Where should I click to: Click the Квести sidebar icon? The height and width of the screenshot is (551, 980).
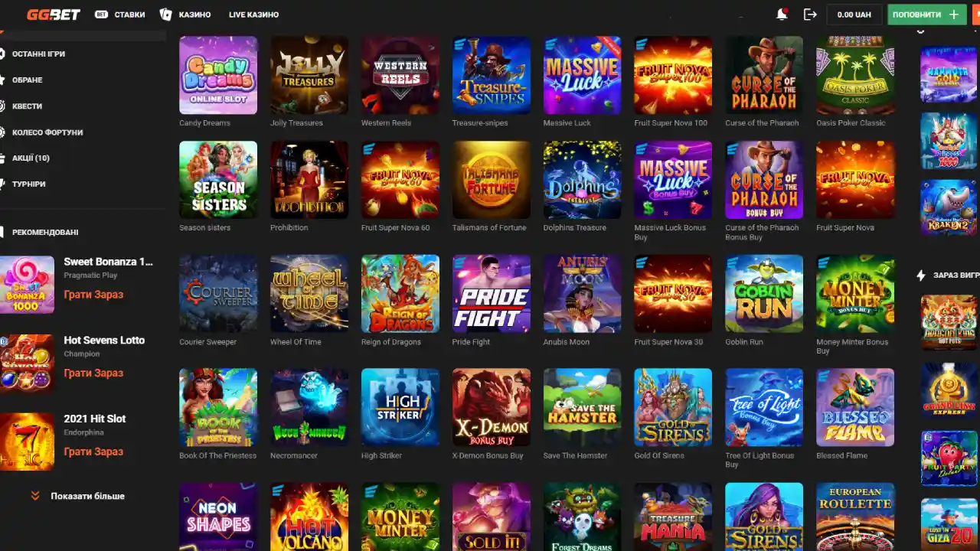click(x=2, y=106)
